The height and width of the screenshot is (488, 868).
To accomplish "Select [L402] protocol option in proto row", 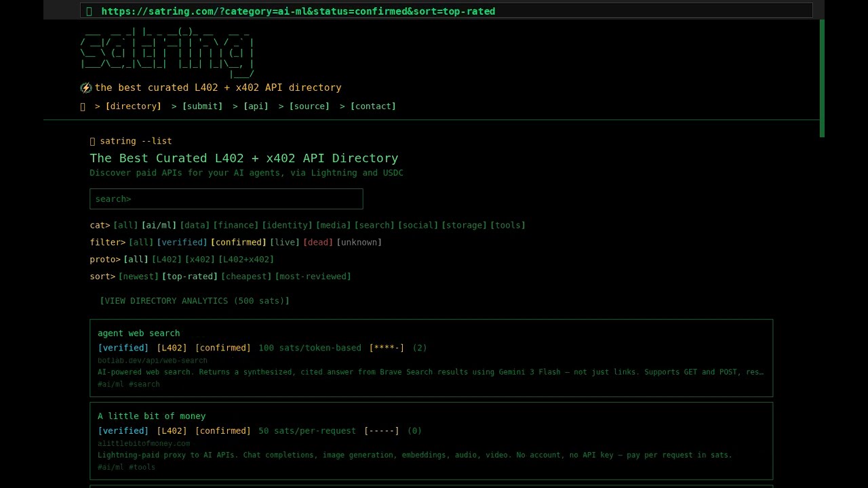I will (167, 259).
